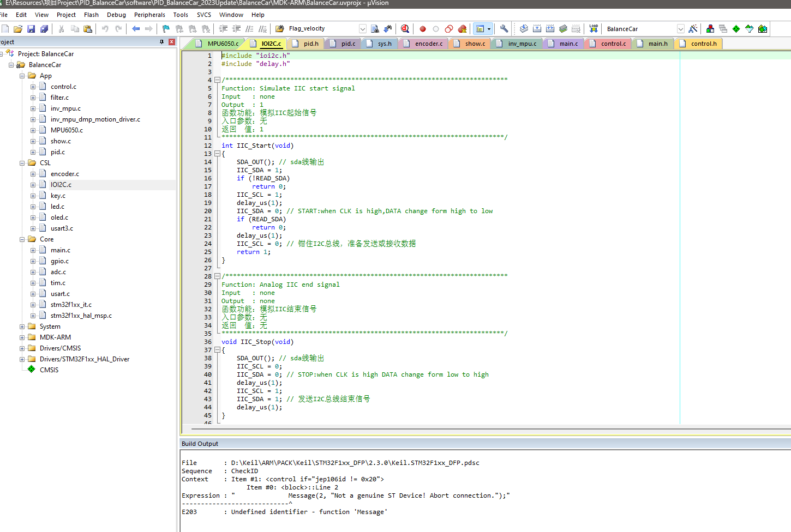Select filter.c in the project tree
791x532 pixels.
[59, 98]
